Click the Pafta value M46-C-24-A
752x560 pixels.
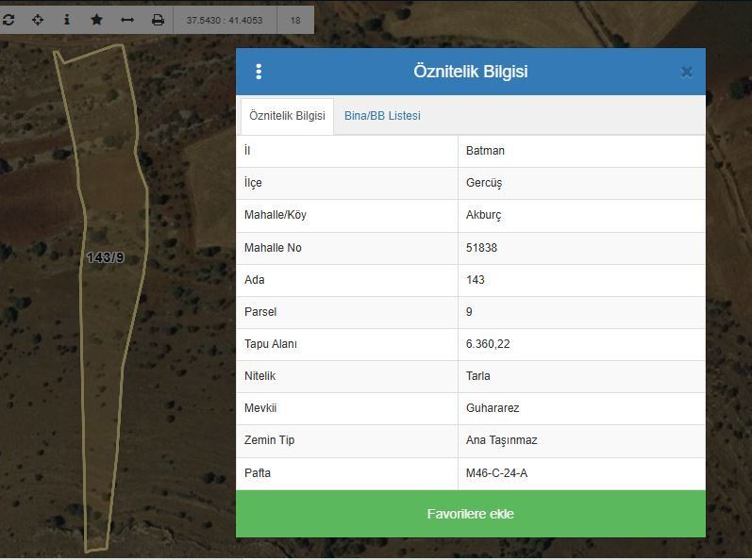point(496,473)
